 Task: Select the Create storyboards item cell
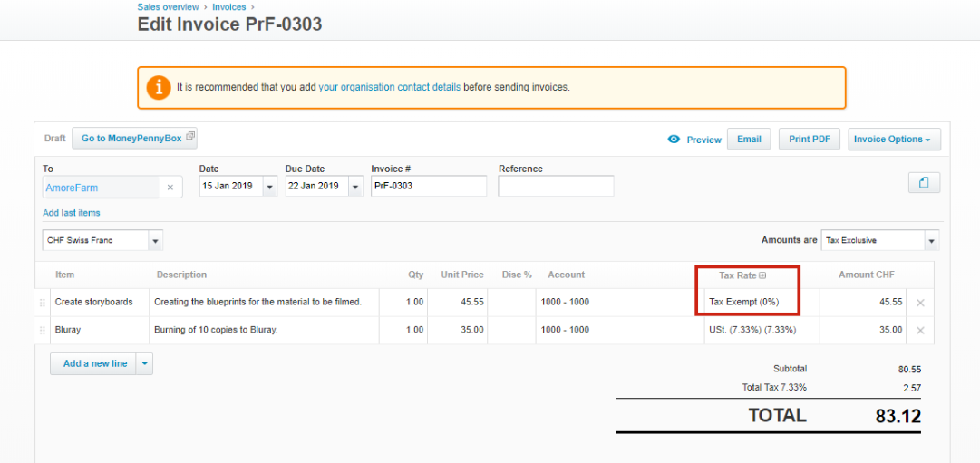coord(100,303)
